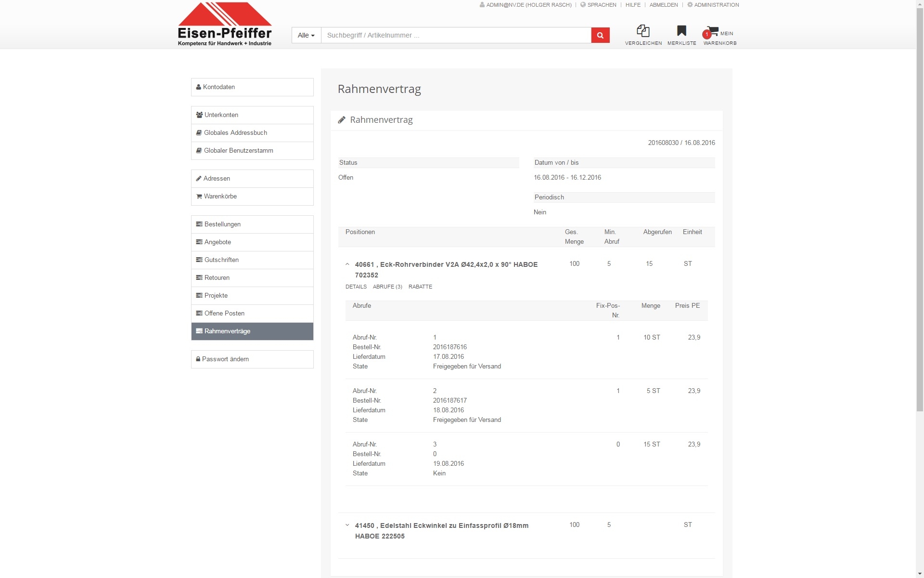Expand position 41450 Edelstahl Eckwinkel
This screenshot has height=578, width=924.
point(347,525)
